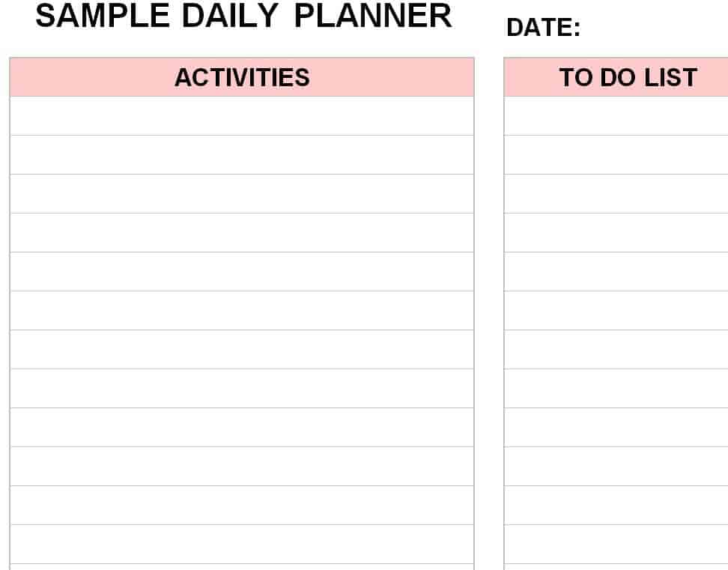The width and height of the screenshot is (728, 570).
Task: Click the first row under TO DO LIST
Action: 616,116
